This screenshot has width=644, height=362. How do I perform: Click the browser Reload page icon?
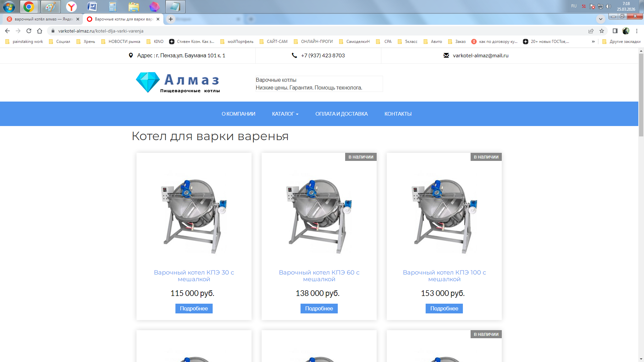click(29, 31)
